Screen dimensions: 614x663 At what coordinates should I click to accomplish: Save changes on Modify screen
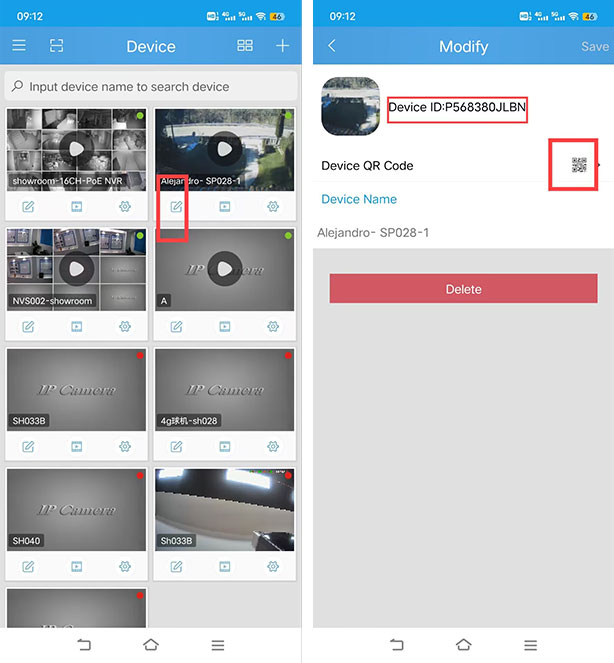[595, 46]
